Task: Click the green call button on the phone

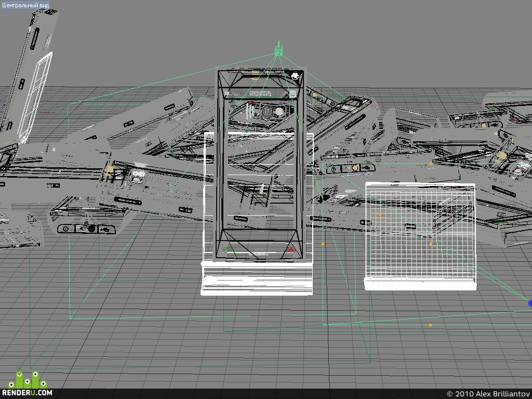Action: (x=227, y=250)
